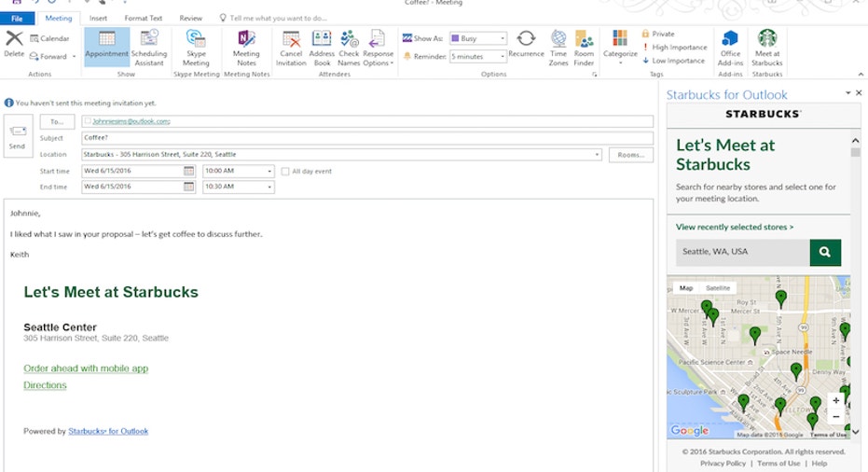Mark the meeting as Private
The height and width of the screenshot is (472, 868).
(x=658, y=34)
